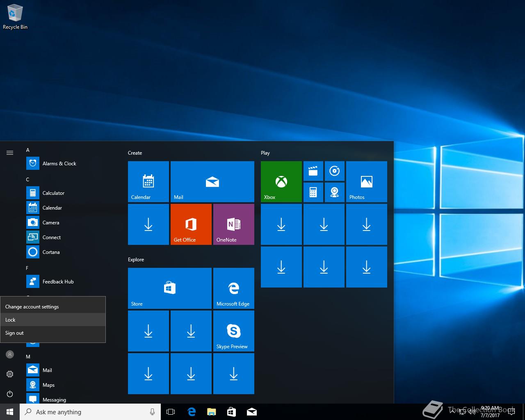Open the wide Mail tile

pos(212,182)
